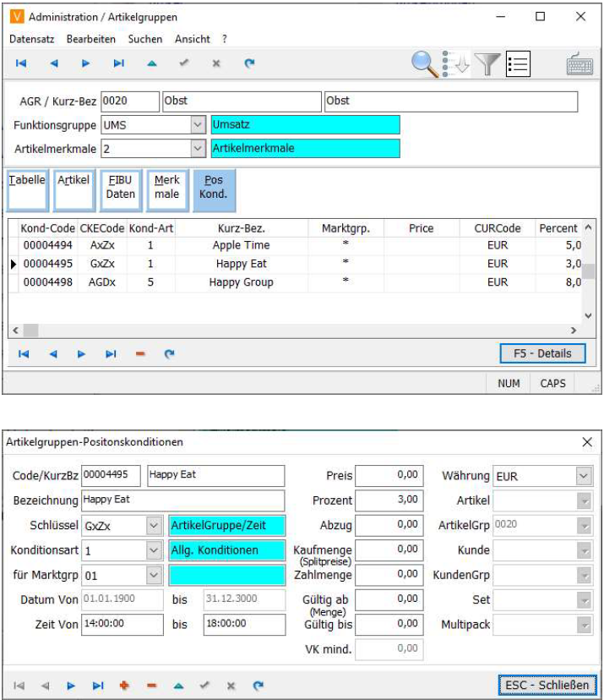Click the ESC - Schließen button
Screen dimensions: 604x700
[547, 684]
